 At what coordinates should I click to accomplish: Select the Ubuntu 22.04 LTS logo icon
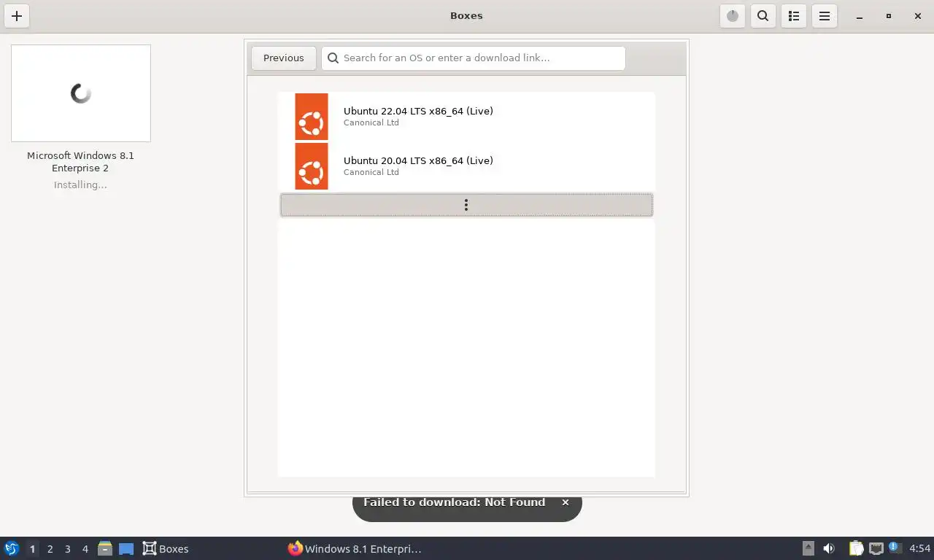click(x=312, y=117)
